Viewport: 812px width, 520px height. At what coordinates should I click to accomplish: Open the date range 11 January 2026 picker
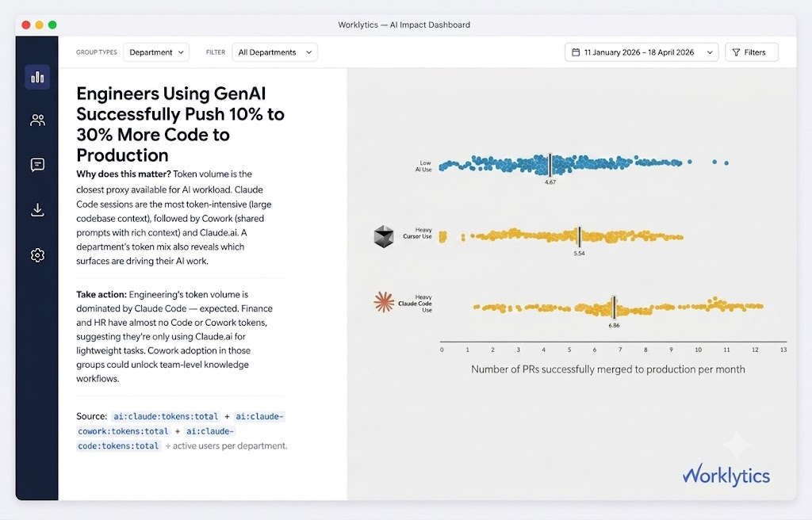[x=641, y=52]
